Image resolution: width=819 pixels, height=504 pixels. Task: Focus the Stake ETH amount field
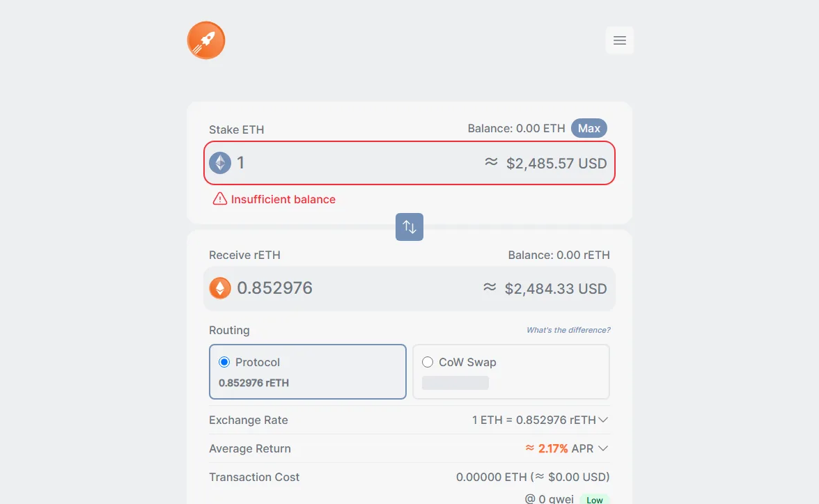(x=409, y=163)
